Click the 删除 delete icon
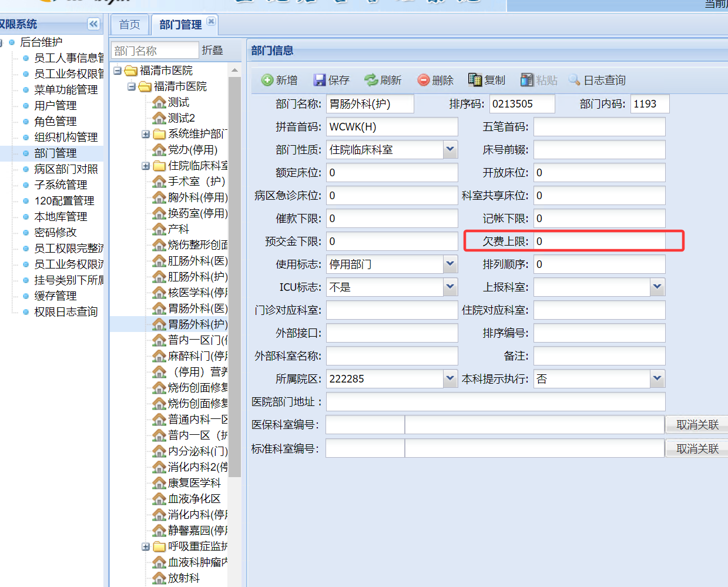728x587 pixels. 424,80
